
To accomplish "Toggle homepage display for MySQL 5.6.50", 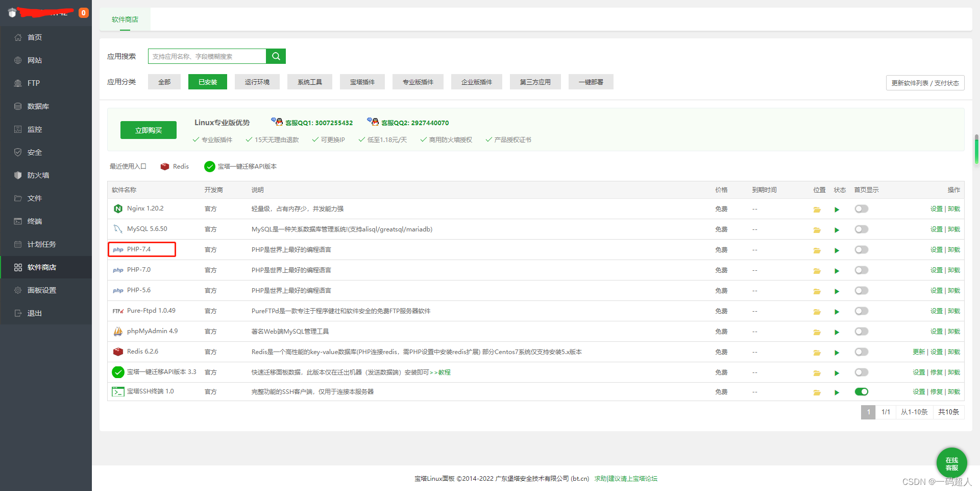I will coord(862,229).
